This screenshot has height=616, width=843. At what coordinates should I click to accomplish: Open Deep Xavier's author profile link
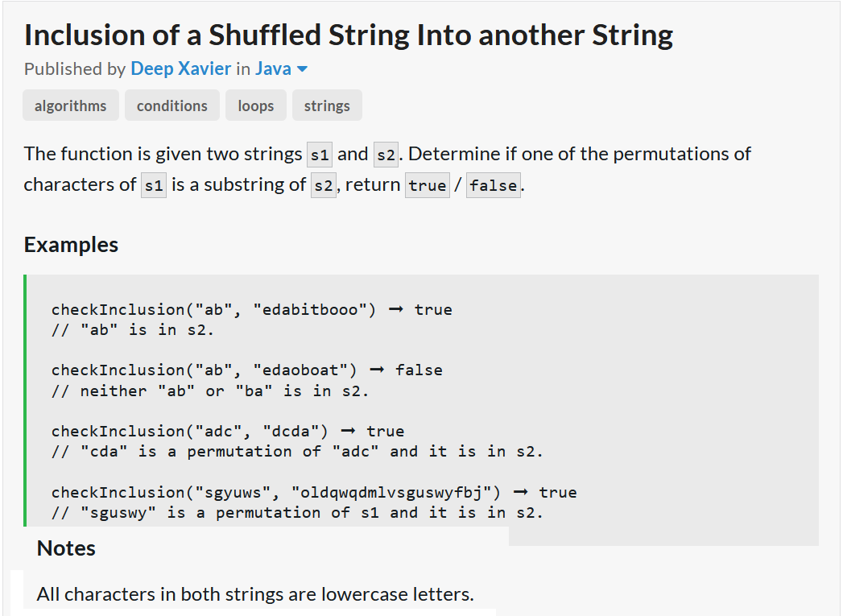tap(180, 69)
